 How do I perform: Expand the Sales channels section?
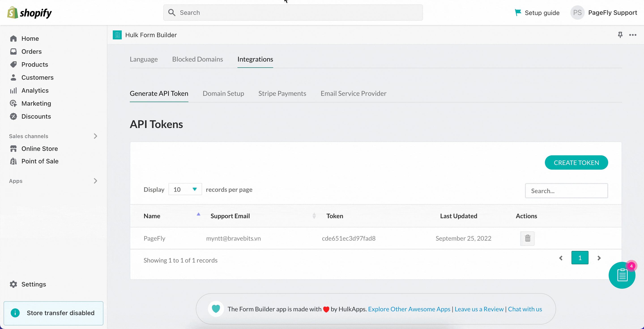(95, 136)
